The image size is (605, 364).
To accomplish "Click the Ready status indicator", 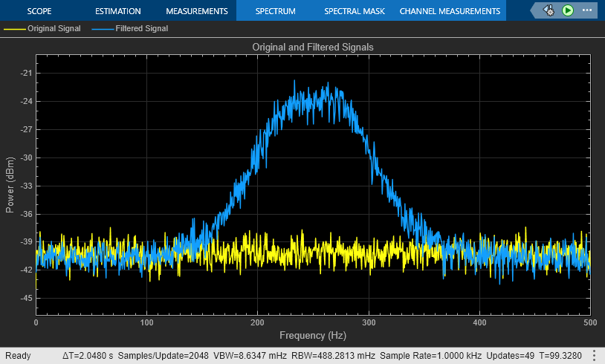I will click(x=18, y=356).
